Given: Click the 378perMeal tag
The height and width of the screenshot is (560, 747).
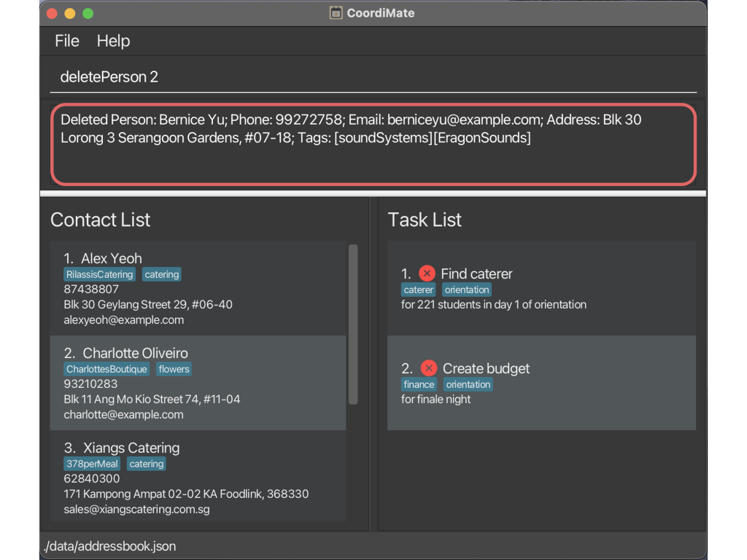Looking at the screenshot, I should [x=92, y=464].
